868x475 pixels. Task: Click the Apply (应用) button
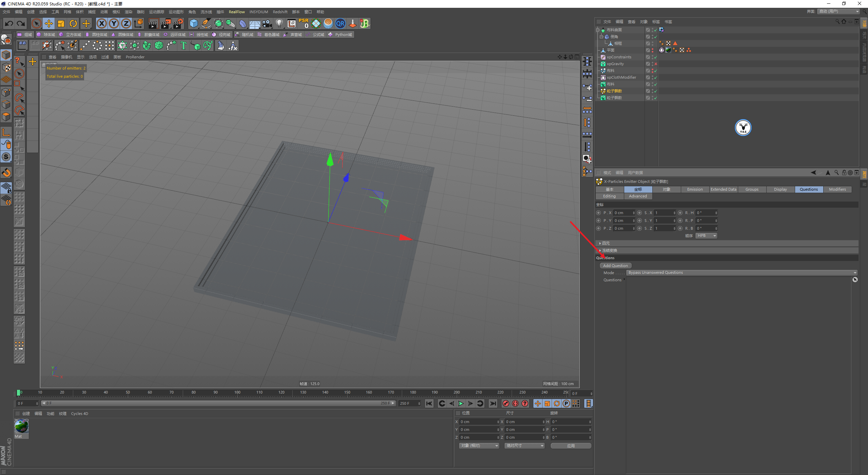tap(571, 446)
